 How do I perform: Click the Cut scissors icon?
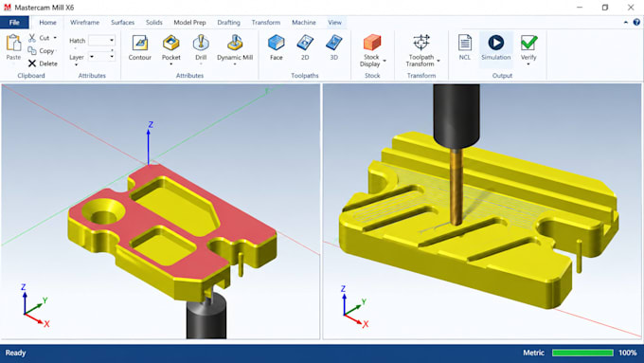coord(32,38)
